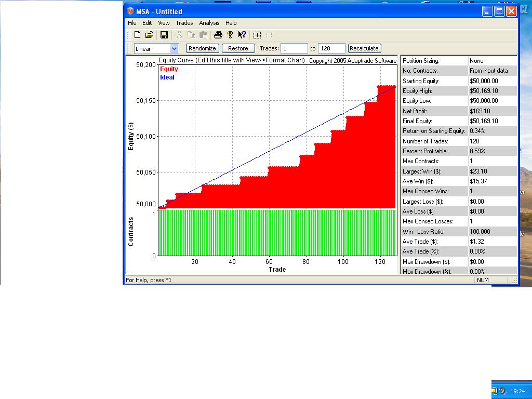532x399 pixels.
Task: Click the round tray icon beside the clock
Action: (503, 391)
